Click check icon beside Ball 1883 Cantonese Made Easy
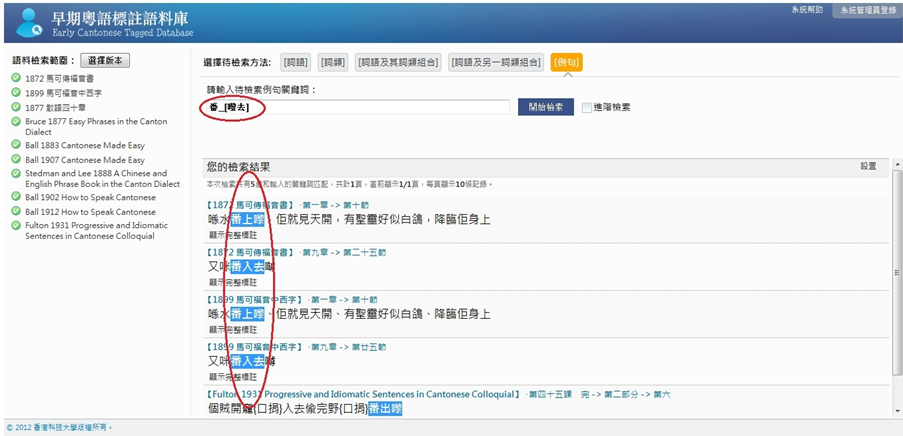Screen dimensions: 903x436 (x=16, y=145)
